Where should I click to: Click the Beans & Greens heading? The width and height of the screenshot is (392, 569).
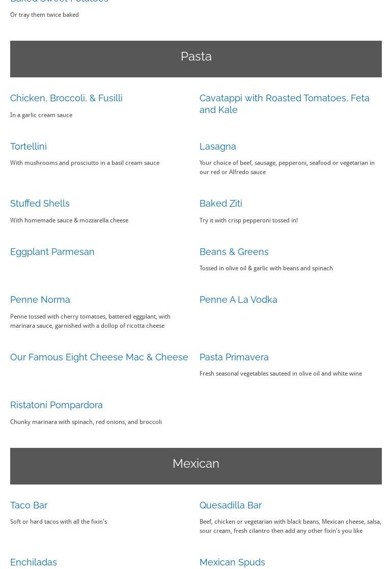tap(234, 251)
